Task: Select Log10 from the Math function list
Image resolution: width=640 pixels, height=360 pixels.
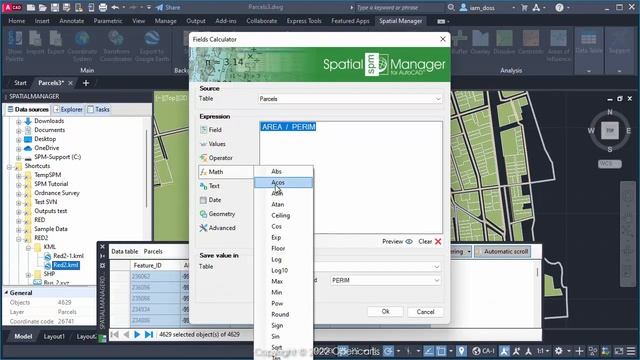Action: coord(283,271)
